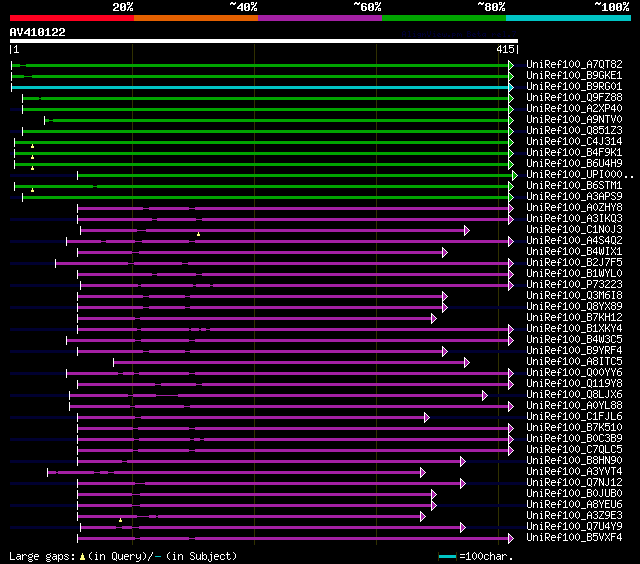
Task: Open the UniRef100_A2XP40 label
Action: coord(574,109)
